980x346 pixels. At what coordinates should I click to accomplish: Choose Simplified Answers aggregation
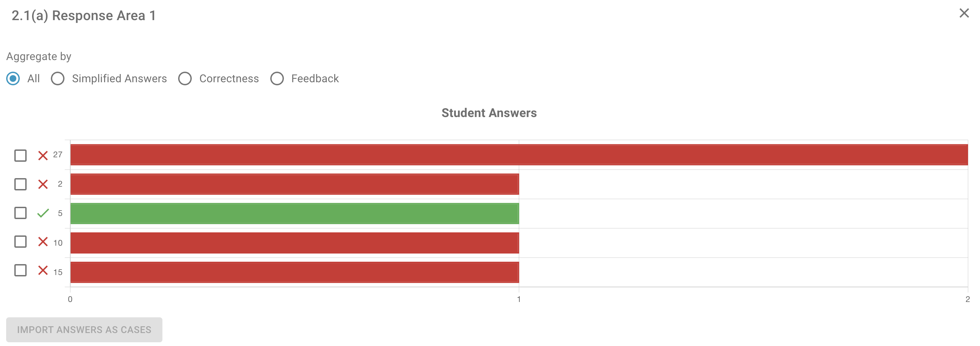[58, 79]
